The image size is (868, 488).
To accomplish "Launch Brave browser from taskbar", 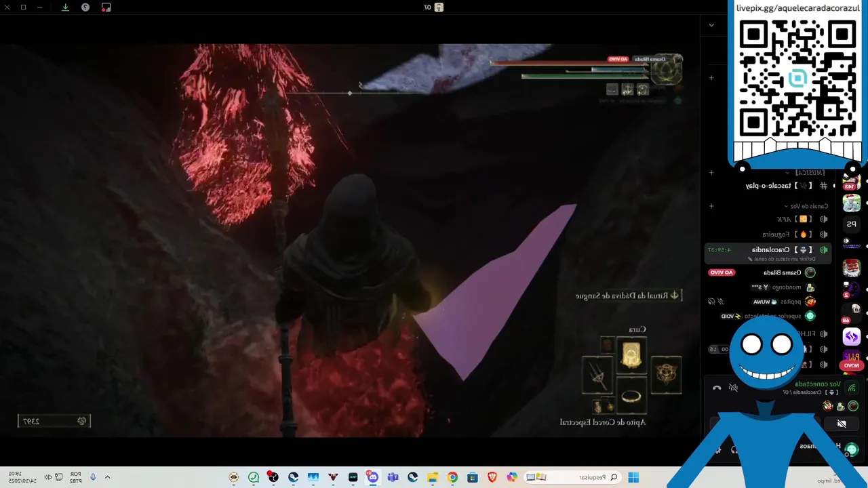I will coord(492,477).
